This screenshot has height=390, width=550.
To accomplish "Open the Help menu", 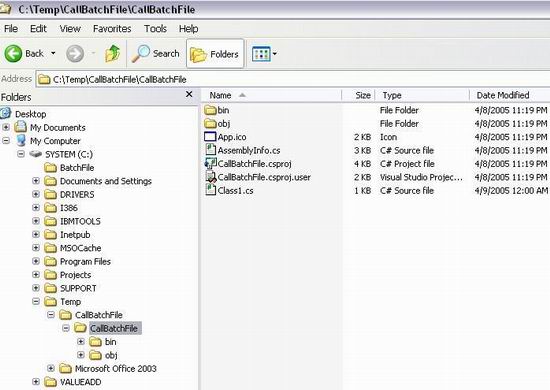I will click(189, 28).
